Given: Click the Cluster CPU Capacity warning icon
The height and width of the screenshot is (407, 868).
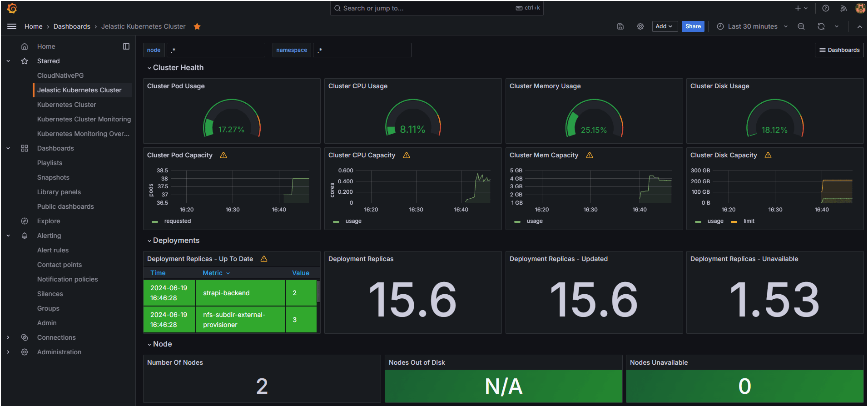Looking at the screenshot, I should point(407,155).
